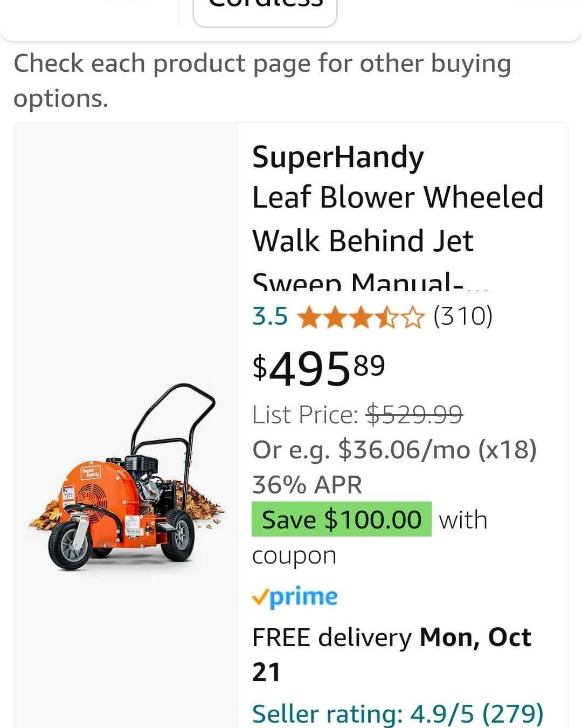Click 'Check each product page' notice text
Image resolution: width=582 pixels, height=728 pixels.
(x=262, y=81)
